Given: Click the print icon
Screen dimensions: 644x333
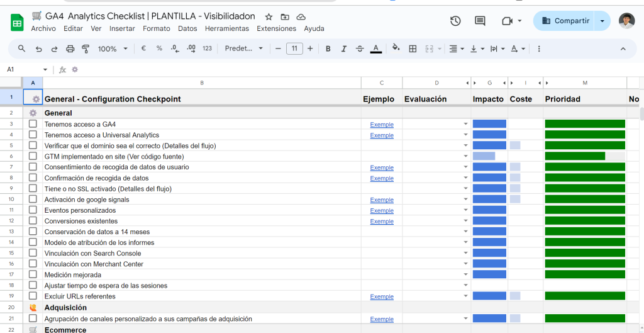Looking at the screenshot, I should 70,48.
